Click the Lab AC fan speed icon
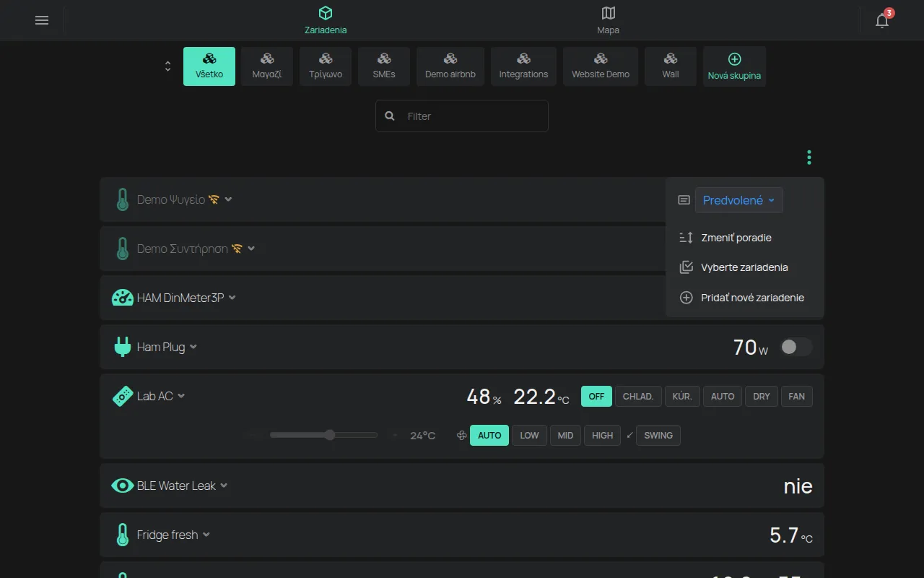Screen dimensions: 924x578 (x=461, y=436)
